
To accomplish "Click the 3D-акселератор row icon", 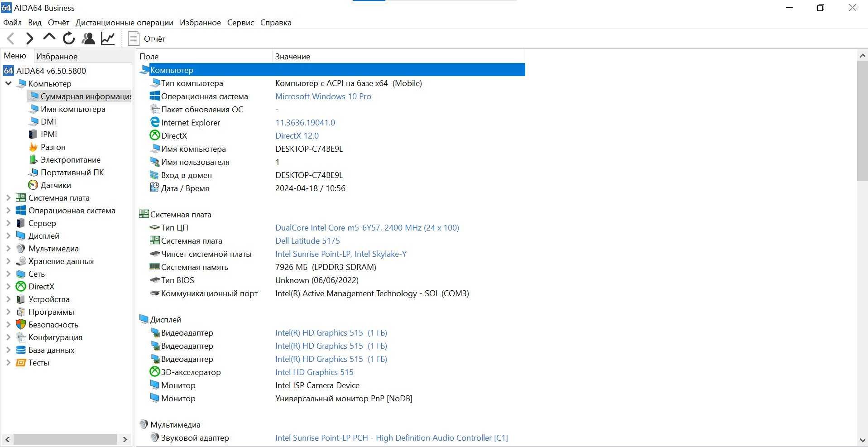I will [155, 372].
